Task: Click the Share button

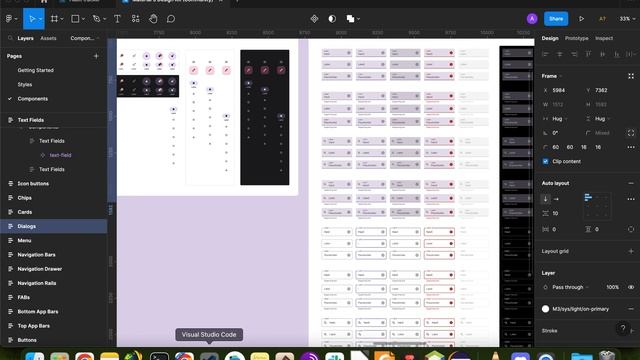Action: tap(556, 19)
